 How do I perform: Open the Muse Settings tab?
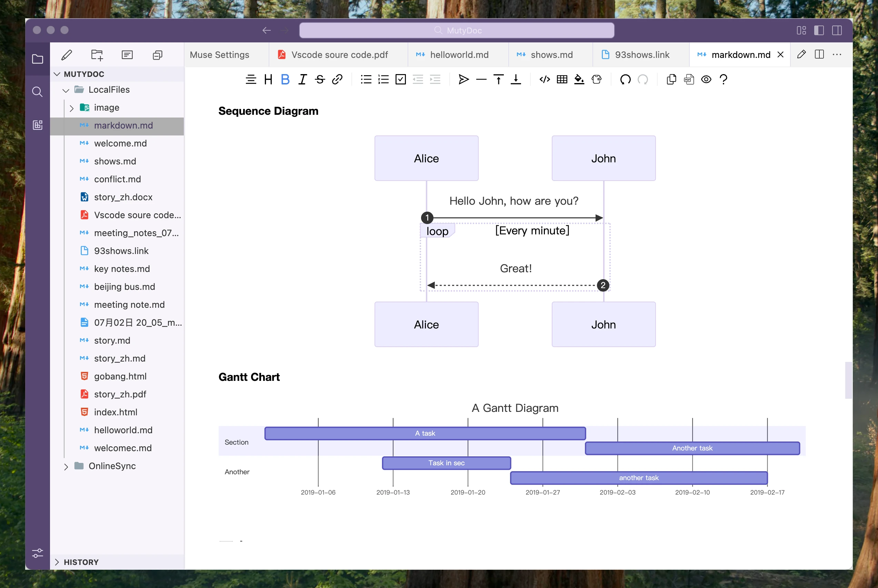[219, 55]
